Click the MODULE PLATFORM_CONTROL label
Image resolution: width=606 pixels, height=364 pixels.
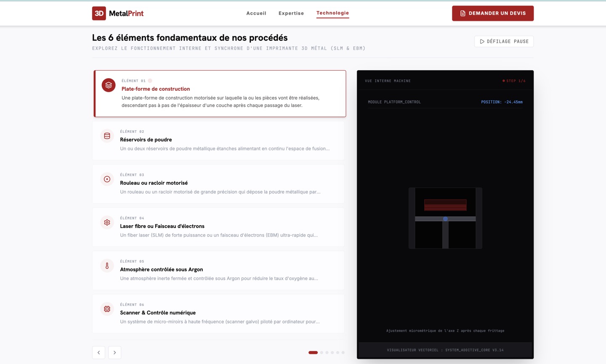[x=394, y=102]
